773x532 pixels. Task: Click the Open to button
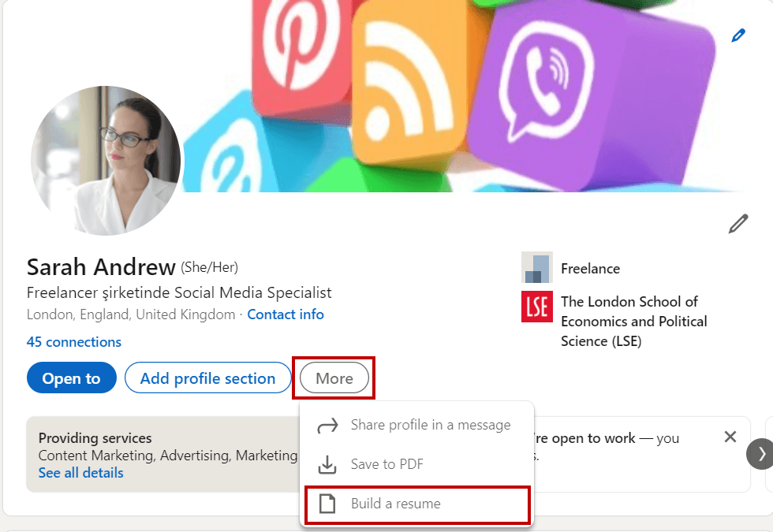tap(71, 378)
